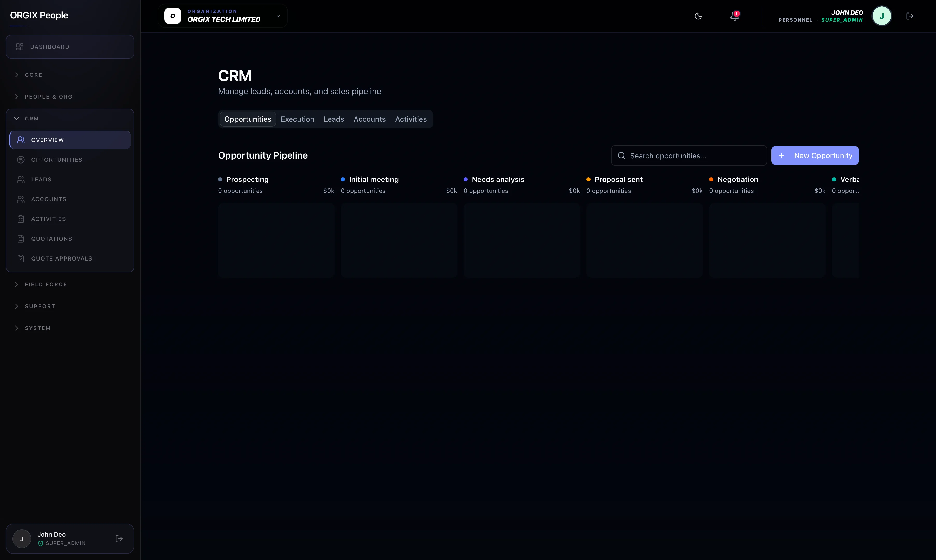Switch to the Opportunities tab
936x560 pixels.
click(248, 119)
